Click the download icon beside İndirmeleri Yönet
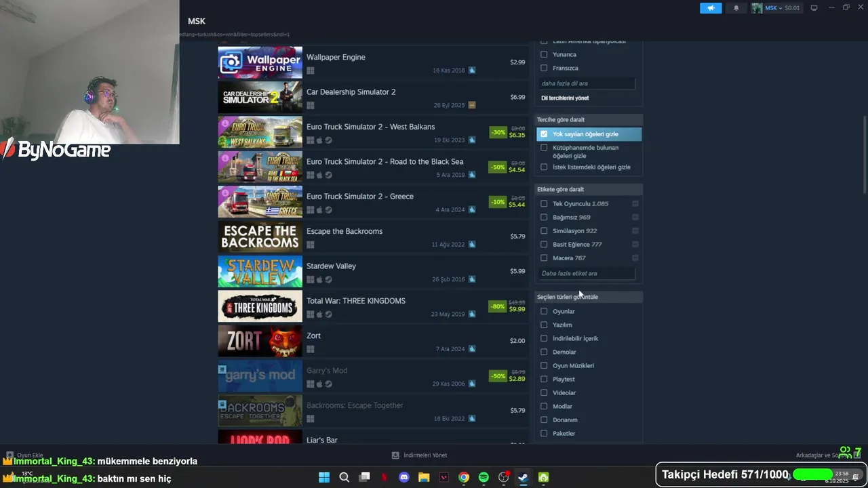 pos(395,455)
